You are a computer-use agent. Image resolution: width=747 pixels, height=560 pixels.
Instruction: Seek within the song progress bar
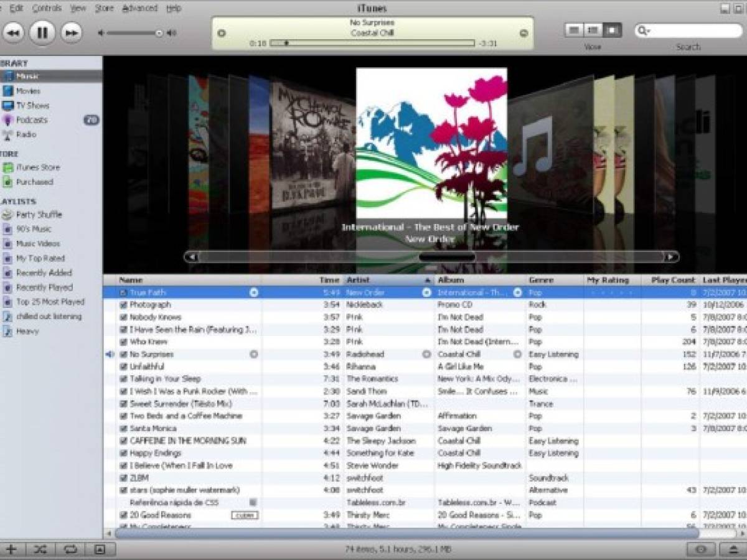coord(372,44)
